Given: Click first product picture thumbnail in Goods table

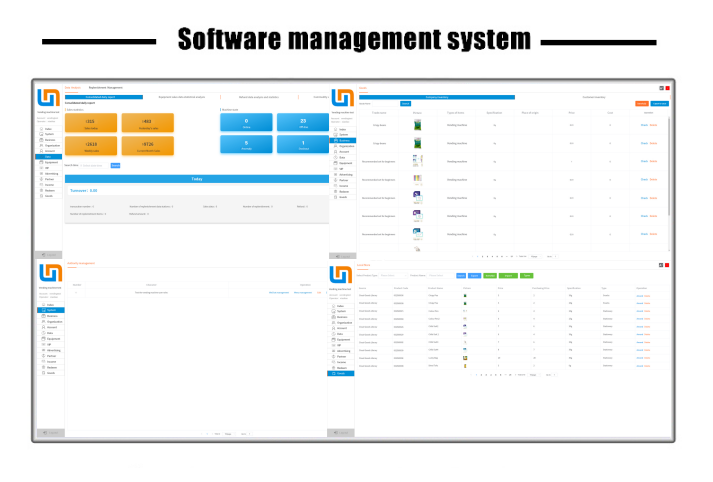Looking at the screenshot, I should 417,127.
